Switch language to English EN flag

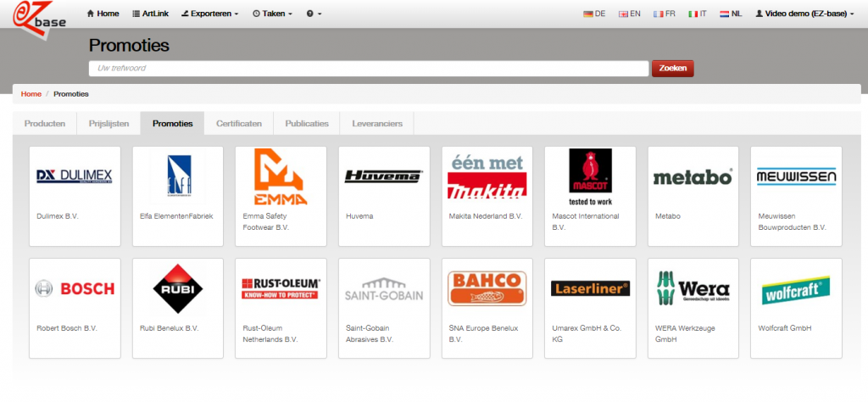[x=629, y=14]
